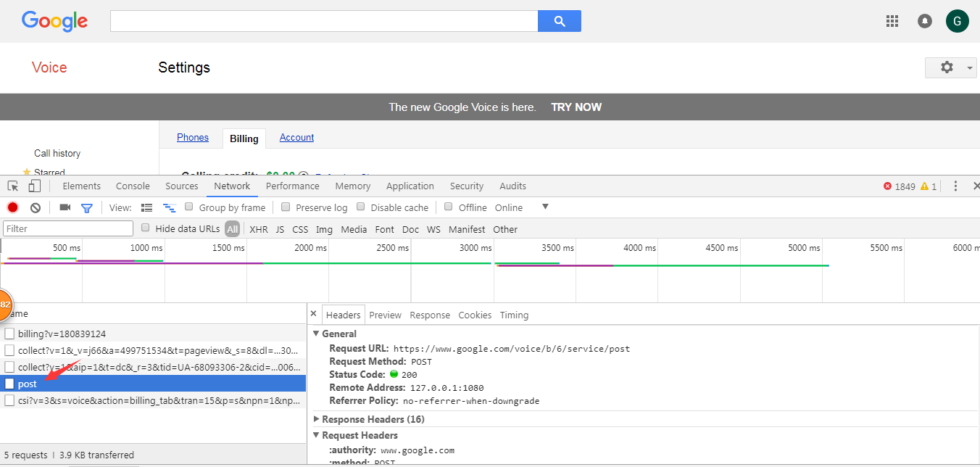Filter requests by JS

point(280,229)
